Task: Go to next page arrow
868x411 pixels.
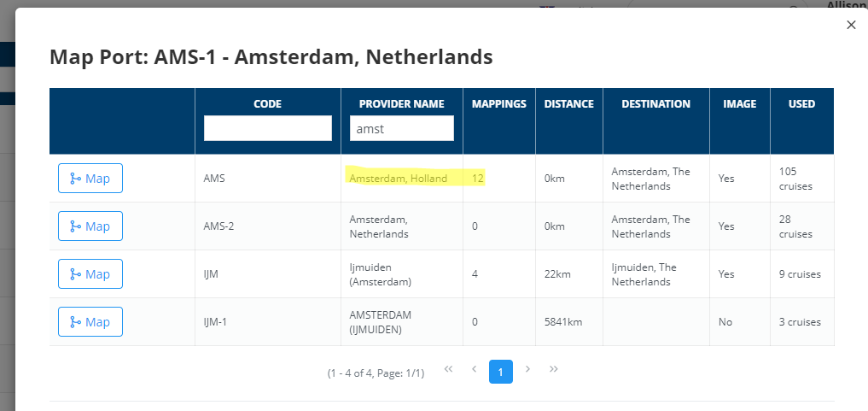Action: (x=527, y=369)
